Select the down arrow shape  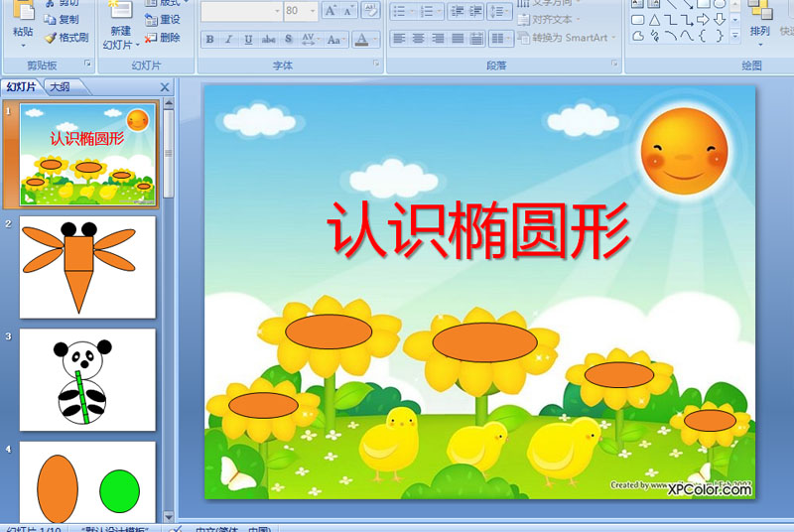click(719, 20)
